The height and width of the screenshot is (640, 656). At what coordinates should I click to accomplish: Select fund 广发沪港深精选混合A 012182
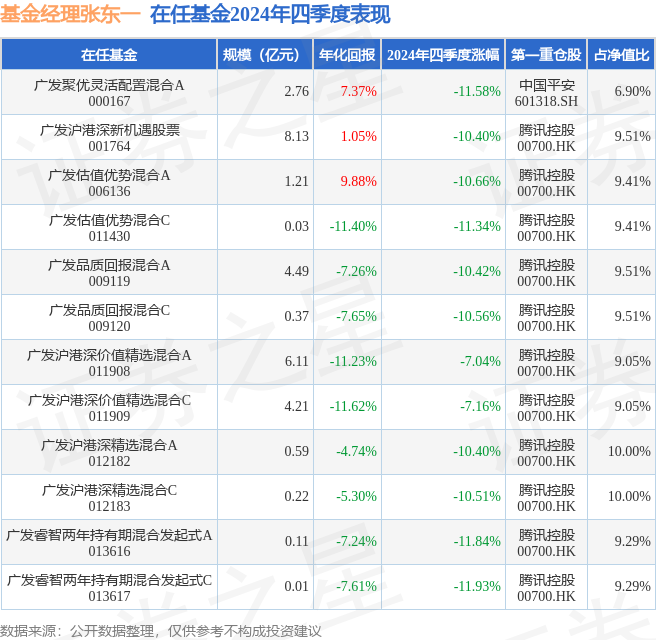coord(109,453)
